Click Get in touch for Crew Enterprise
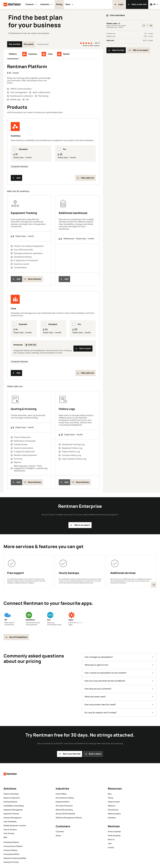 click(83, 348)
